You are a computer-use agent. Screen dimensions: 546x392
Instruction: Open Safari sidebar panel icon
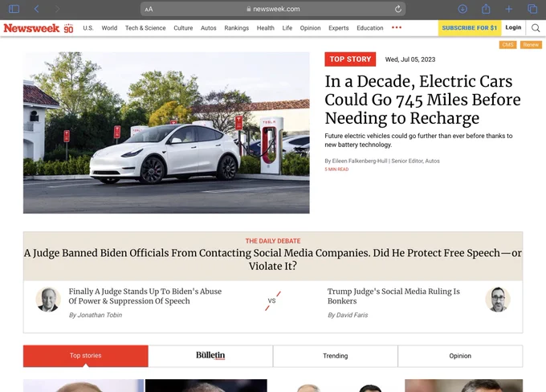pos(14,9)
